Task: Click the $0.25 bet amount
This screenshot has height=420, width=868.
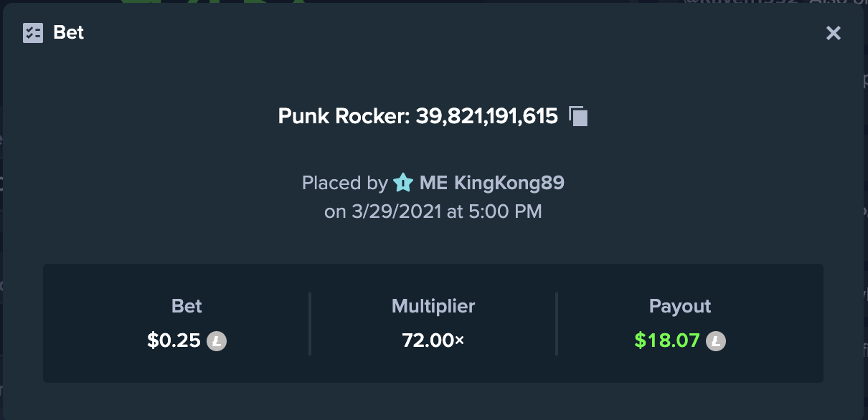Action: pos(174,340)
